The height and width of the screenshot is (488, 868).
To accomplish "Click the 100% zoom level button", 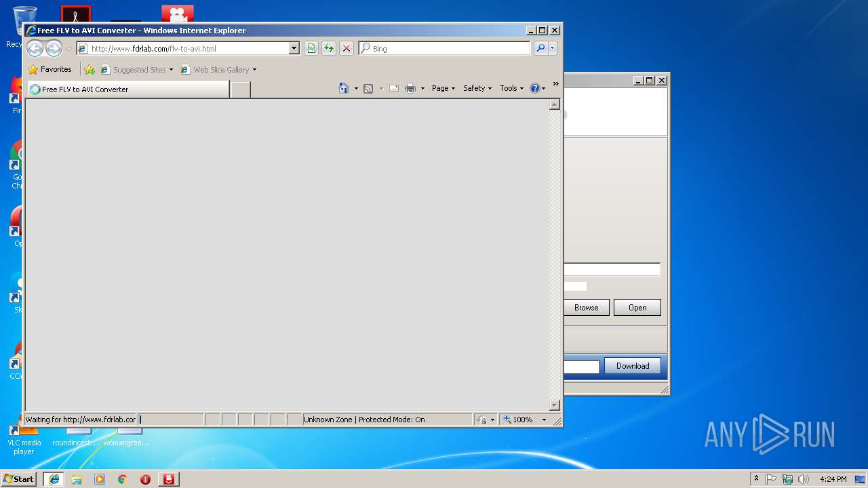I will point(519,420).
